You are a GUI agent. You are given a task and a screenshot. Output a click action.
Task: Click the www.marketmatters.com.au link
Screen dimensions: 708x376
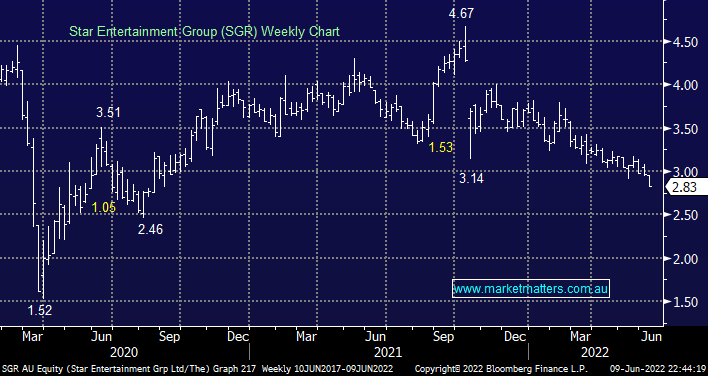click(x=531, y=289)
